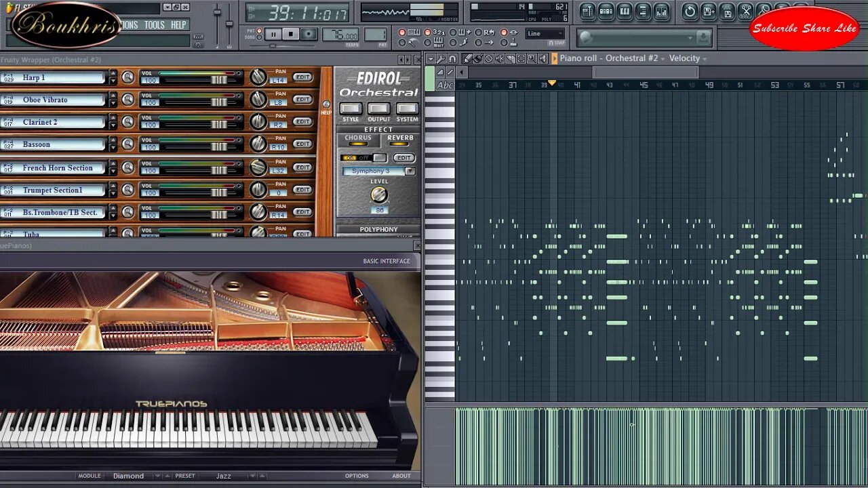This screenshot has width=868, height=488.
Task: Click magnifier icon on Trumpet Section1 row
Action: (127, 190)
